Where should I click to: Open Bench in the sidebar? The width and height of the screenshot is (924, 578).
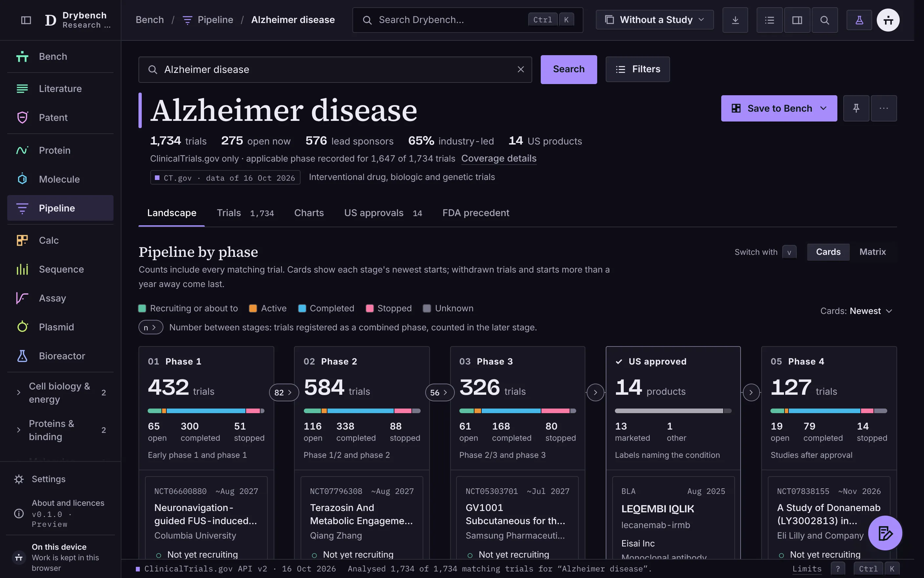(x=60, y=56)
